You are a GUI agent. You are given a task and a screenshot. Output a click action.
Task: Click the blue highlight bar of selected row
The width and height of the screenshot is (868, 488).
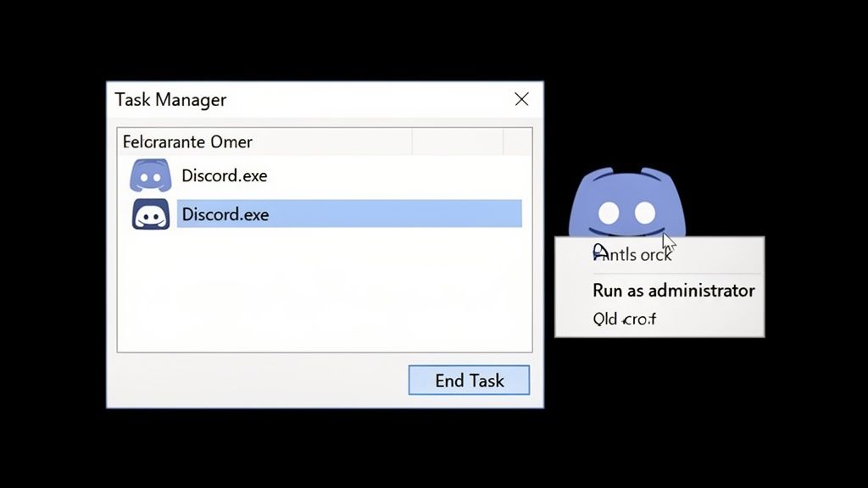(349, 213)
